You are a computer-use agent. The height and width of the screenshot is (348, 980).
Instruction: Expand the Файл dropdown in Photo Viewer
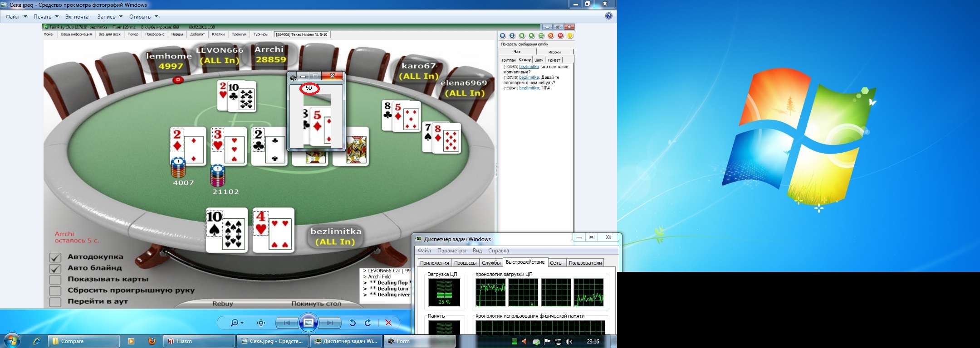(x=16, y=17)
